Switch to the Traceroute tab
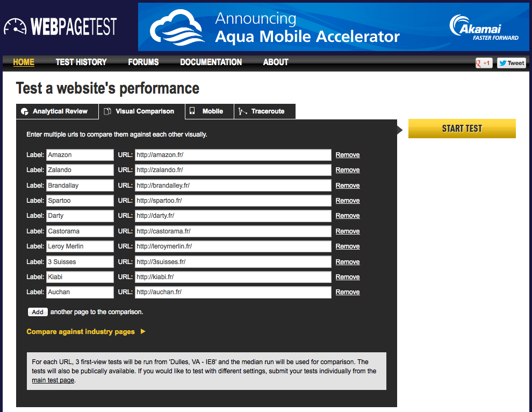This screenshot has width=532, height=412. (264, 111)
